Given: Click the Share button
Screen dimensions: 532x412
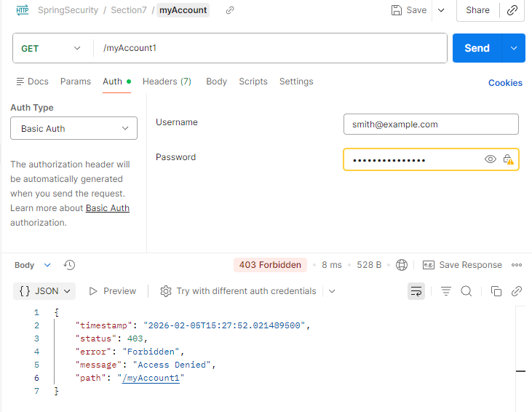Looking at the screenshot, I should [x=477, y=10].
